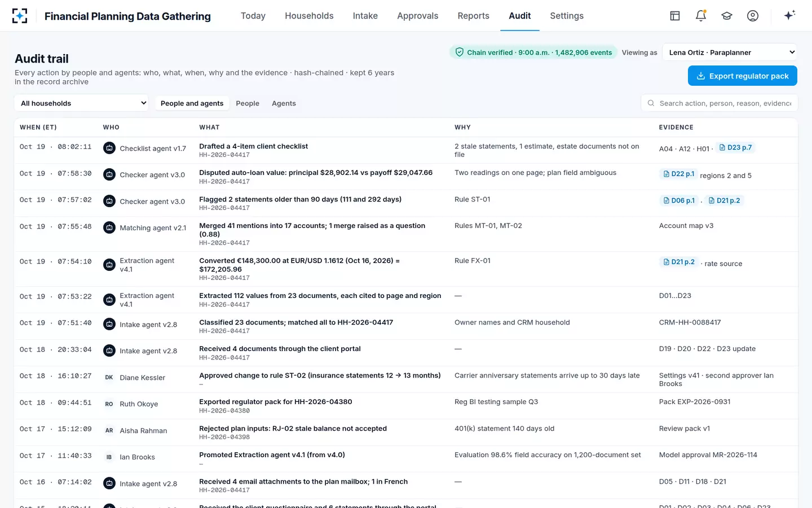Open the Viewing as role dropdown
The image size is (812, 508).
click(x=730, y=52)
